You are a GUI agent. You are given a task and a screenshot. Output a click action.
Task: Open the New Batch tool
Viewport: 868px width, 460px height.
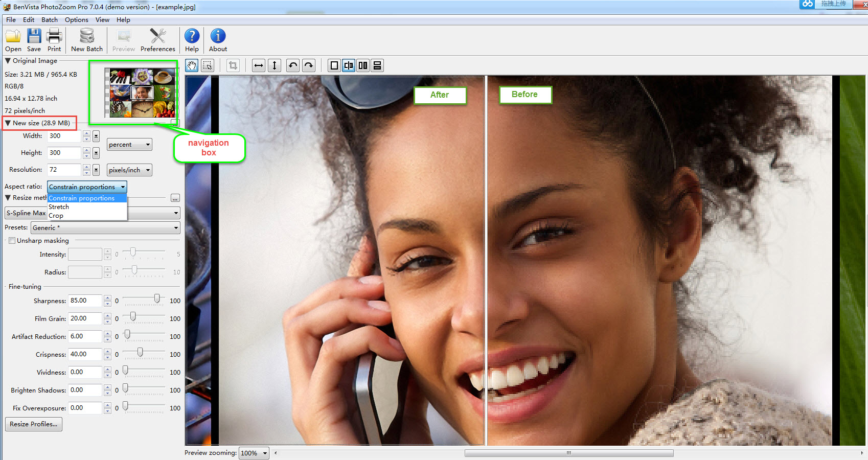pos(86,38)
